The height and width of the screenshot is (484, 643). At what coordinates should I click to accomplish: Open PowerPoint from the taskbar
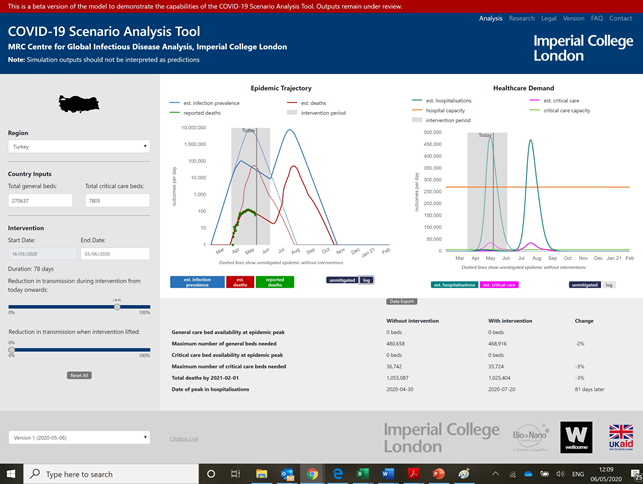coord(437,473)
